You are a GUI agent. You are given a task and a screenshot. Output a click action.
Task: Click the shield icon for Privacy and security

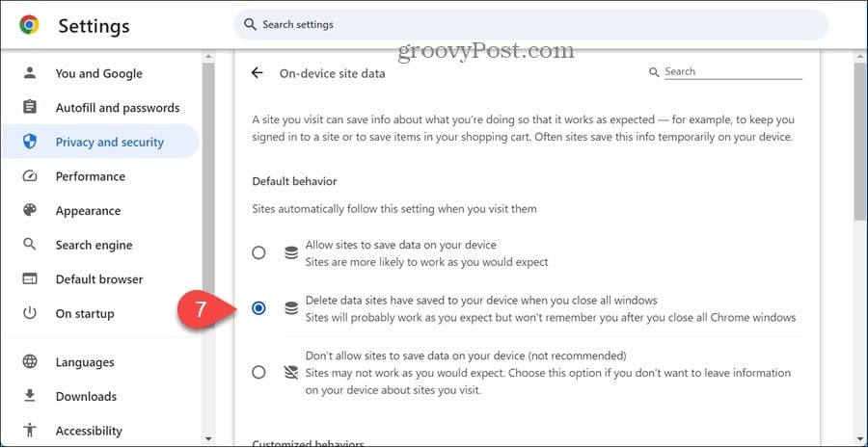pos(29,142)
